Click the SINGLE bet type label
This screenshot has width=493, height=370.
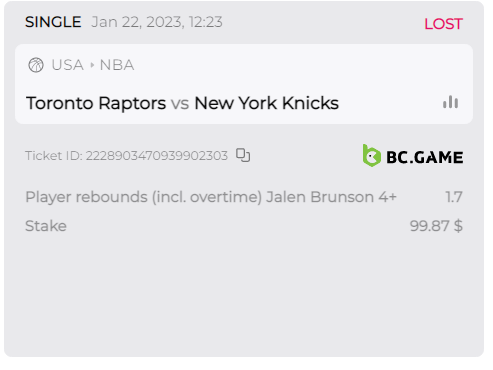(x=53, y=22)
